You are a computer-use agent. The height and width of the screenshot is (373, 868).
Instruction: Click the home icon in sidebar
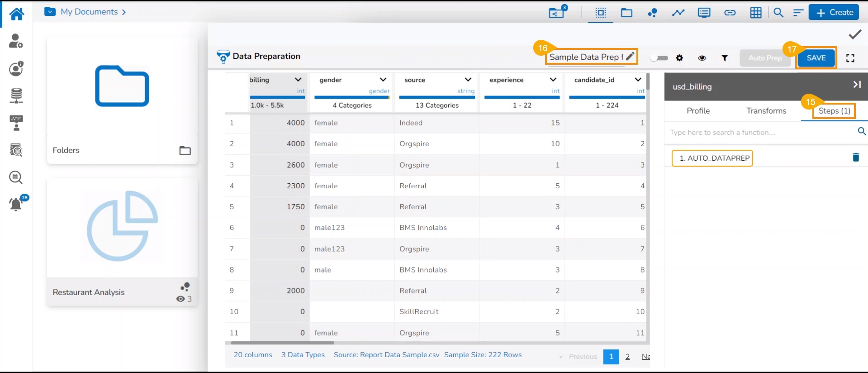point(17,14)
